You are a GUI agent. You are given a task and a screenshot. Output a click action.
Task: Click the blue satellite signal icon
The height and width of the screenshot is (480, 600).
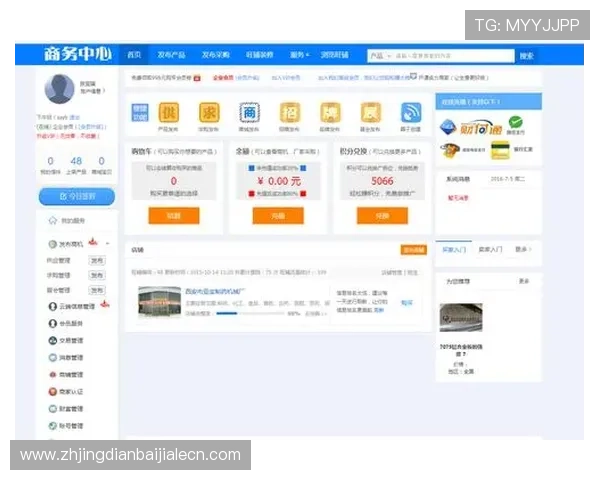point(411,113)
